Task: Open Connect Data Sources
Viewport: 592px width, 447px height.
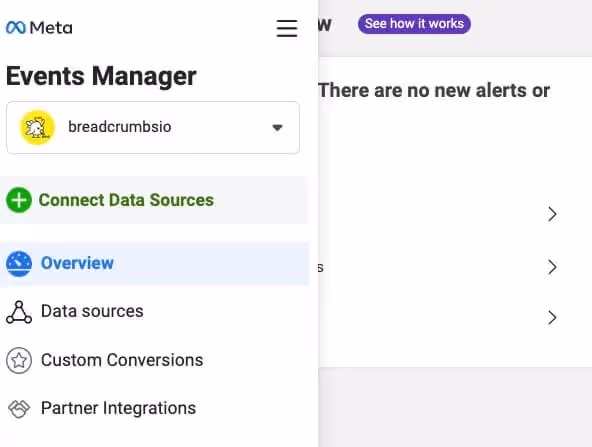Action: point(155,200)
